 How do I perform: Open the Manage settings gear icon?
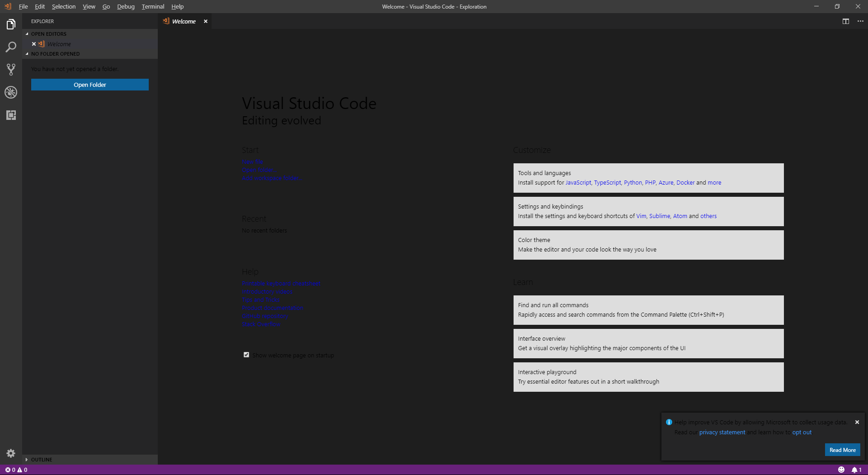[10, 453]
